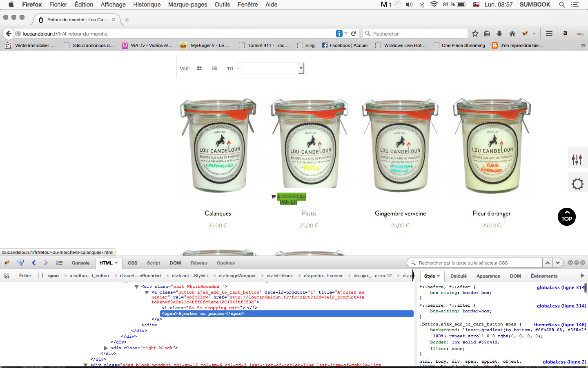The image size is (588, 368).
Task: Open the Historique menu in menu bar
Action: click(x=147, y=4)
